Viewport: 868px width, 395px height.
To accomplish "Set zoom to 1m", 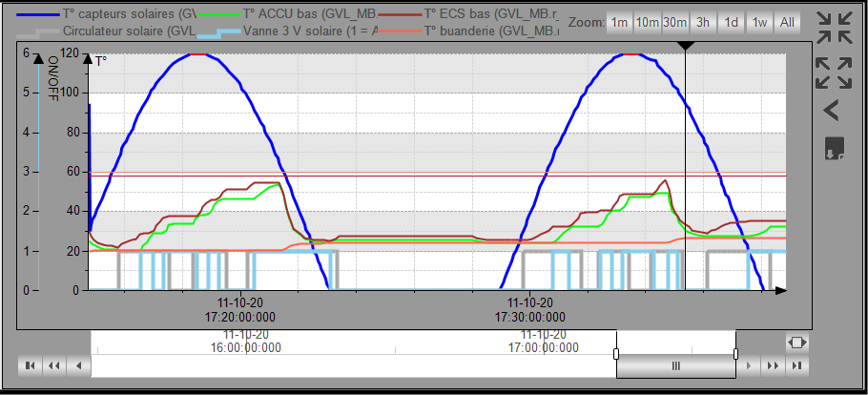I will 619,22.
